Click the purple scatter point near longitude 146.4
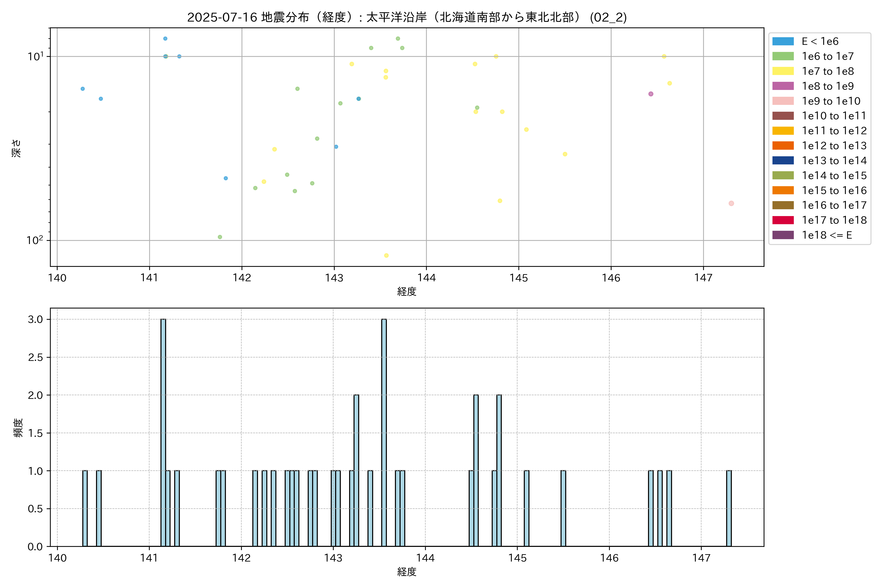882x588 pixels. pos(651,94)
